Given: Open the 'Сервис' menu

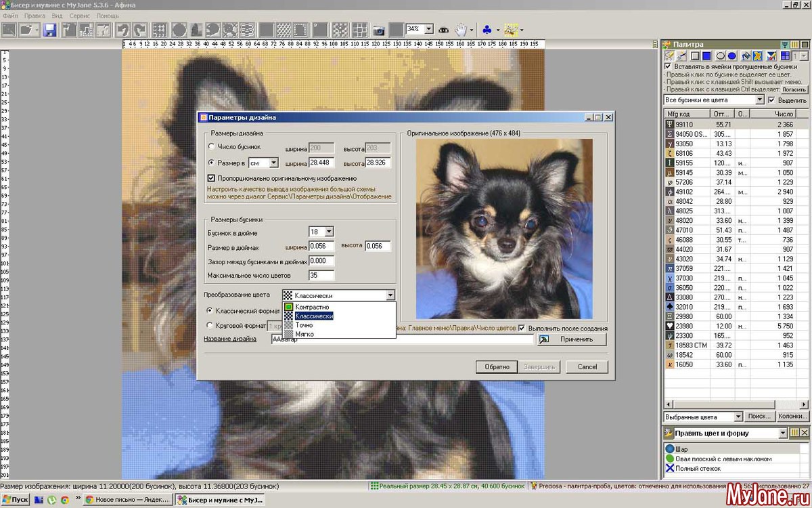Looking at the screenshot, I should click(79, 15).
